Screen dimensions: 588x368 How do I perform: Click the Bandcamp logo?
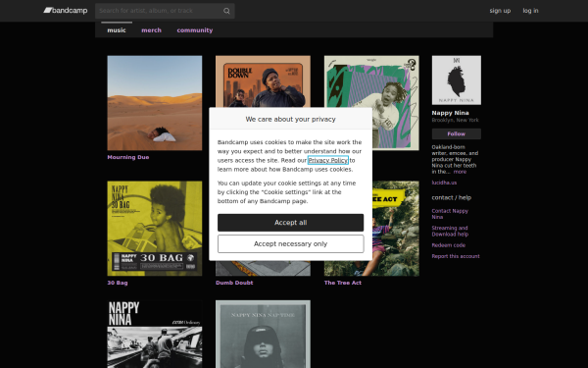pos(66,11)
